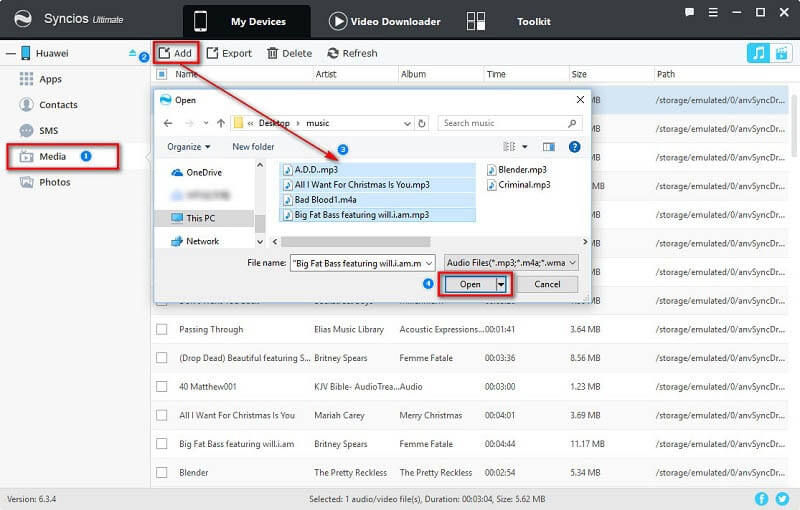Check the Passing Through row checkbox

pos(162,329)
